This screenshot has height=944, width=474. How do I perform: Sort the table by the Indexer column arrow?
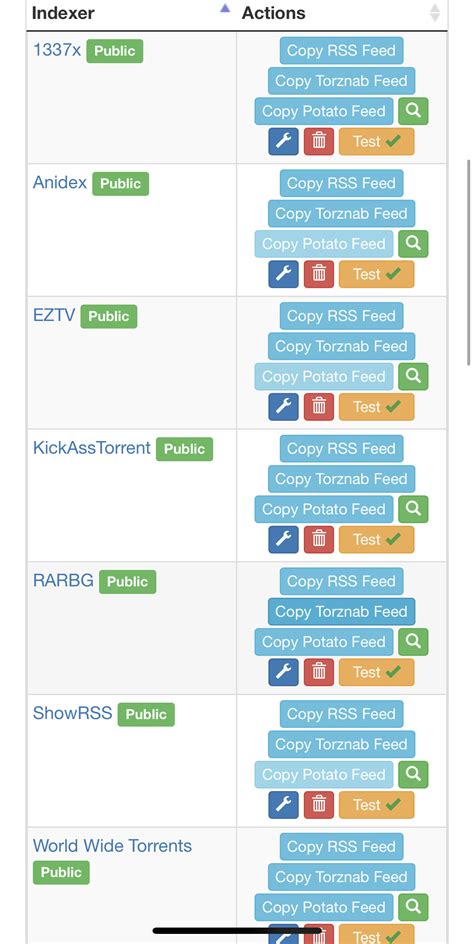coord(225,8)
